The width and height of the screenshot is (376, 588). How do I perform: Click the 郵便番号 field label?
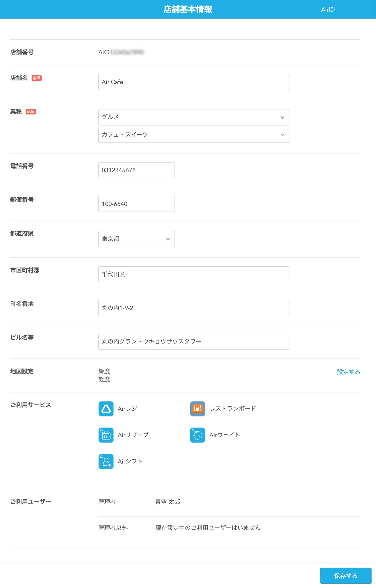pyautogui.click(x=22, y=200)
